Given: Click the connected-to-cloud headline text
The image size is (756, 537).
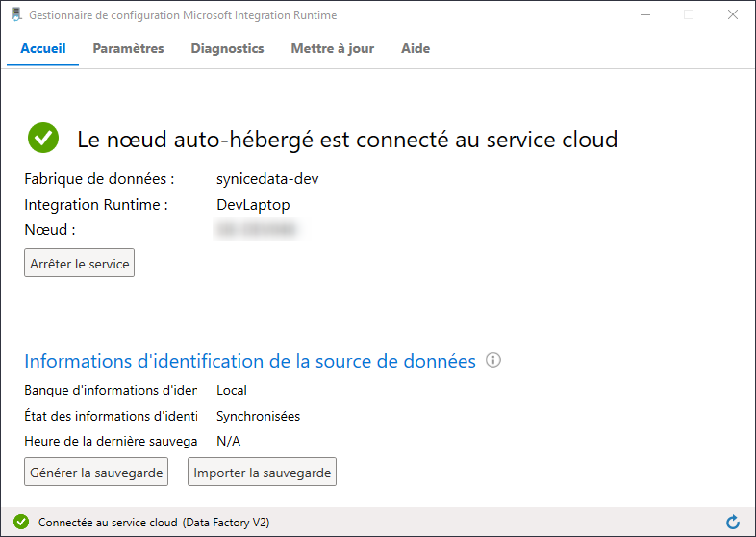Looking at the screenshot, I should tap(347, 140).
